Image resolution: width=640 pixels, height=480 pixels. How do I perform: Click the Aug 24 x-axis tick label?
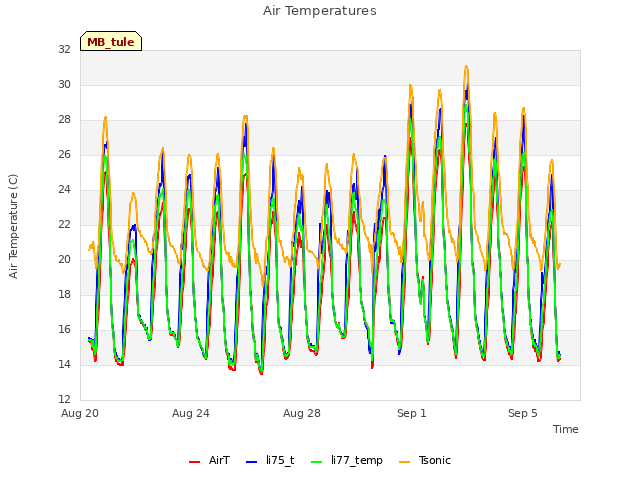click(191, 413)
